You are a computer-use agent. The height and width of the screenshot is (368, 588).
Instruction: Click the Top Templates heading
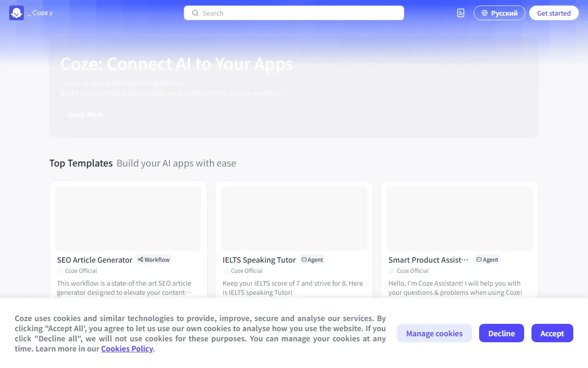81,163
